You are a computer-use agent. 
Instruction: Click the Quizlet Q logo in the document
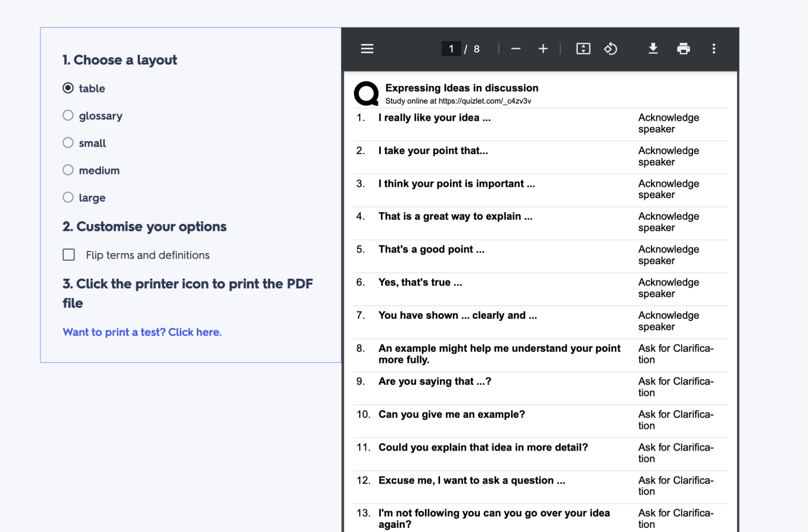tap(366, 93)
